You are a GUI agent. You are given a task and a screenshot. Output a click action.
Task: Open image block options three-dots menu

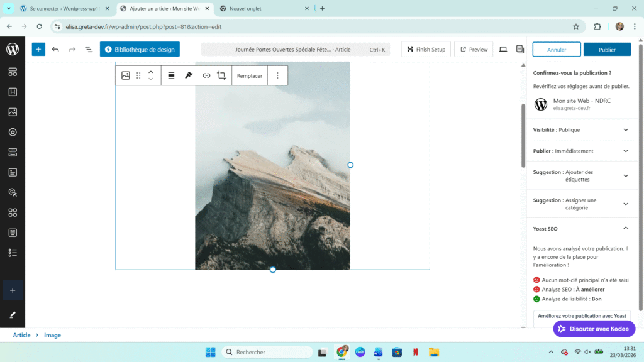[x=277, y=75]
